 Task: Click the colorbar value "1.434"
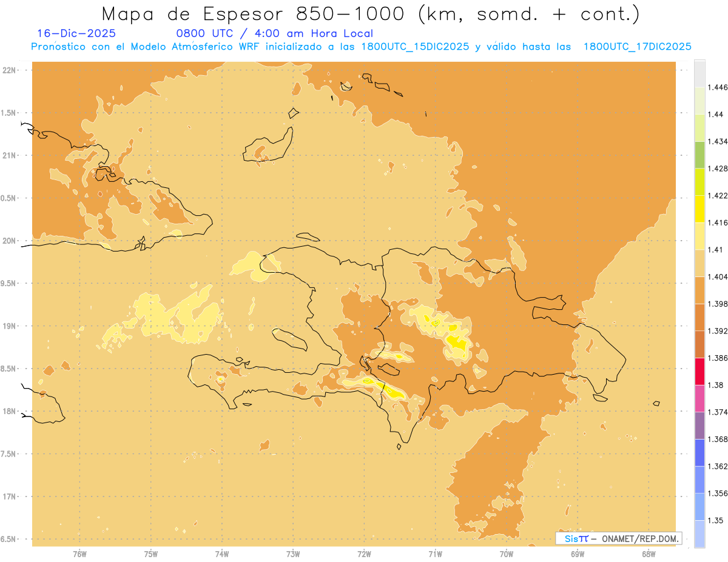[718, 141]
